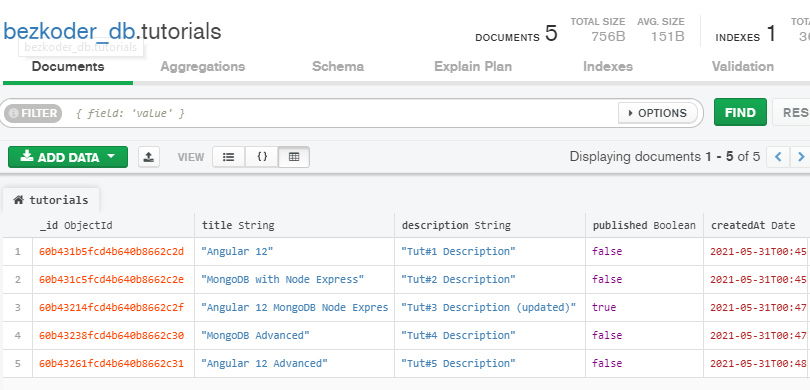The width and height of the screenshot is (810, 390).
Task: Open the Explain Plan tab
Action: [473, 67]
